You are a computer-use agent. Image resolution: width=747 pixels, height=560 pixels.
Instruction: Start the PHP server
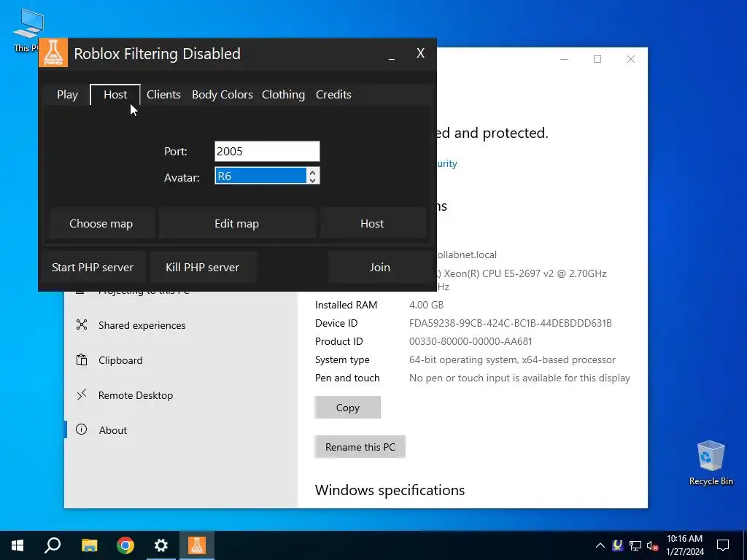tap(93, 267)
